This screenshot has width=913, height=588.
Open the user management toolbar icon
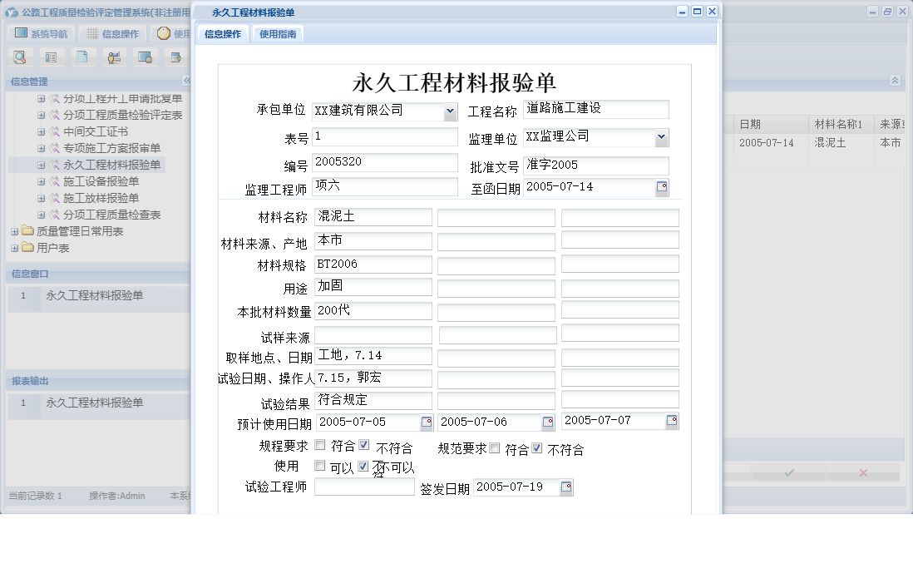pos(114,57)
